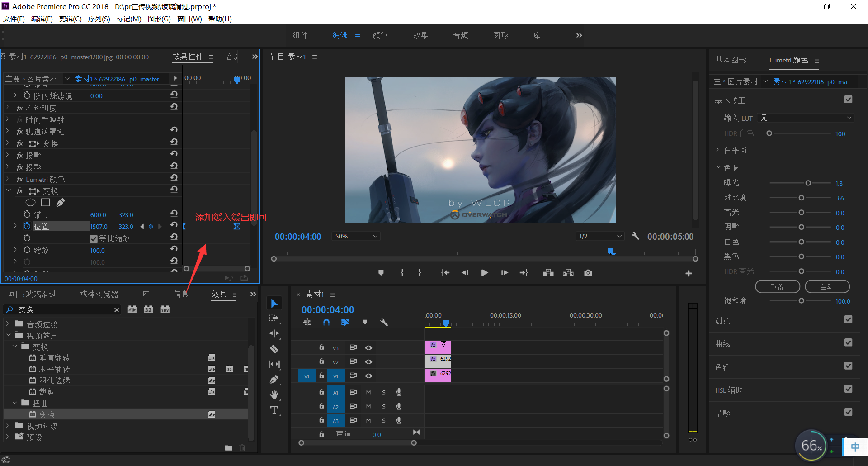Expand the Audio Transitions folder
The image size is (868, 466).
8,324
